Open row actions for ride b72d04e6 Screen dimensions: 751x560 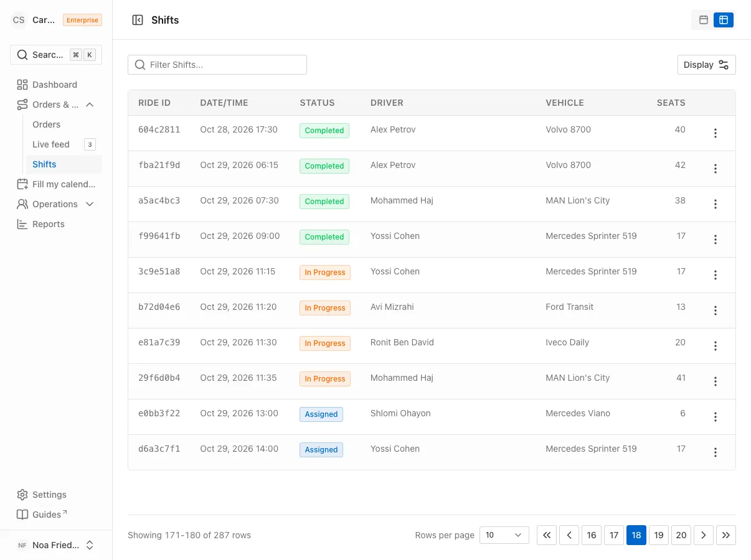716,310
